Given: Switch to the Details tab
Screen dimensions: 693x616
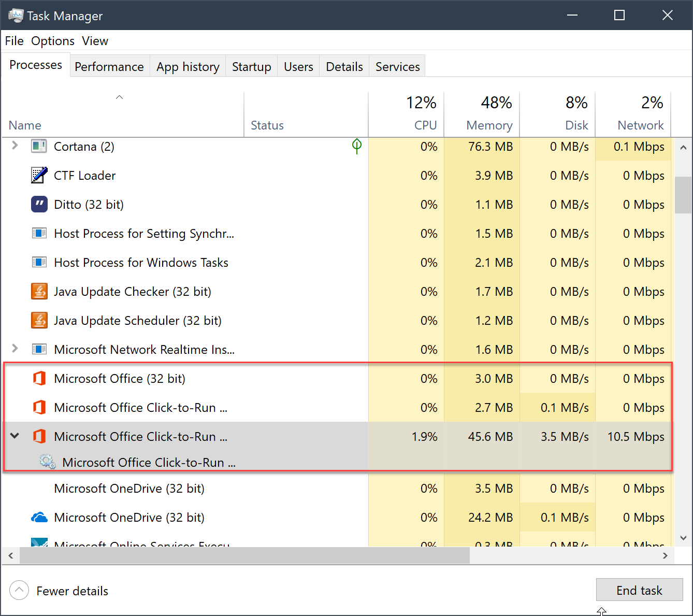Looking at the screenshot, I should (x=344, y=66).
